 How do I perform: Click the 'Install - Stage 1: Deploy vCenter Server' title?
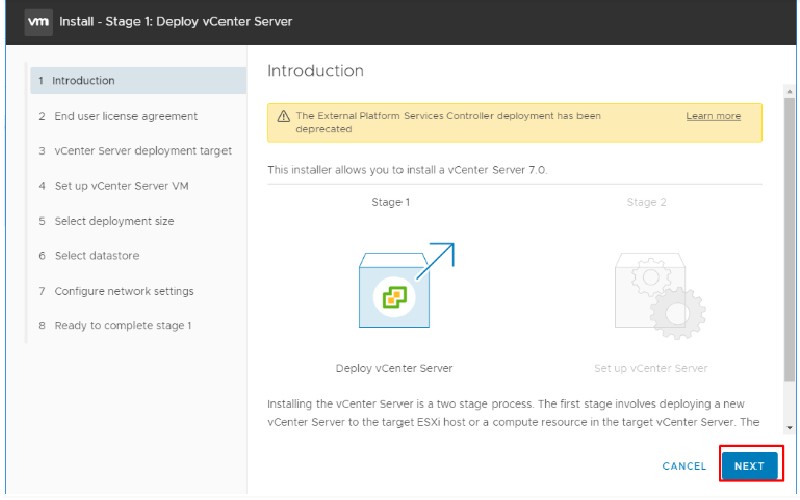[x=176, y=21]
